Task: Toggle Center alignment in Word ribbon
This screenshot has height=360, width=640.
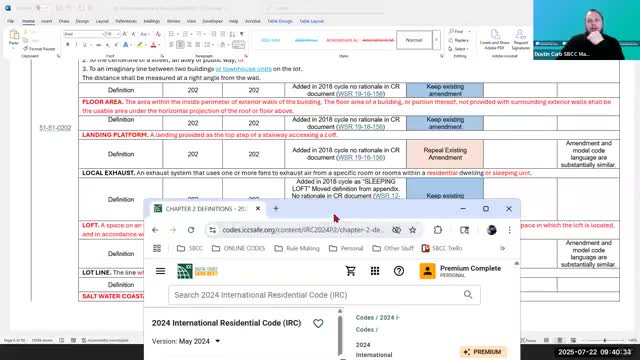Action: [180, 45]
